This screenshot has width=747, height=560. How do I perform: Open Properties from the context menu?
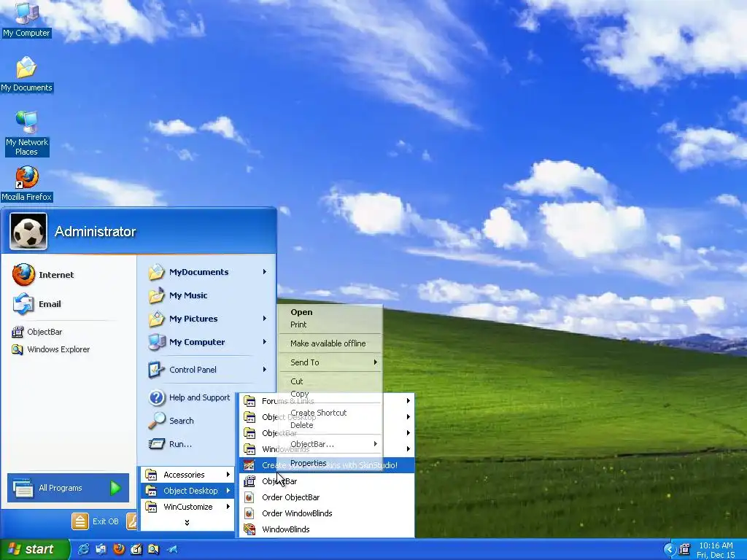pos(309,463)
